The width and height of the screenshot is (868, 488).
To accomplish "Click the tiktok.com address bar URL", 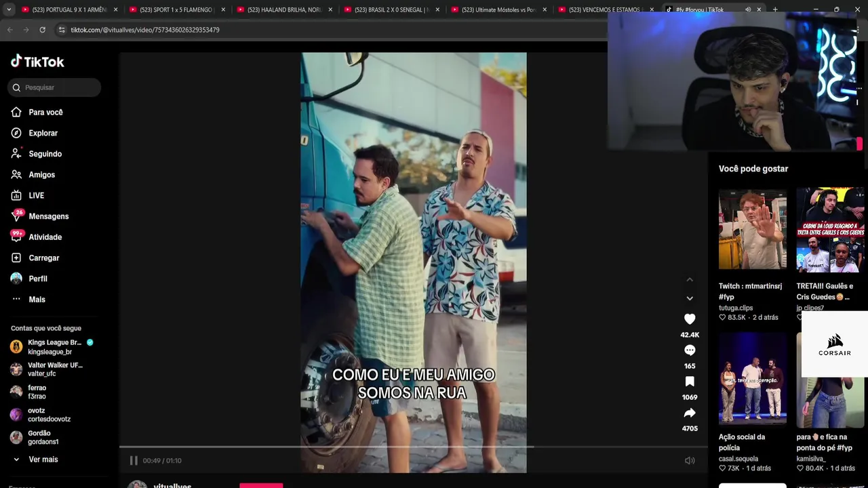I will point(145,30).
